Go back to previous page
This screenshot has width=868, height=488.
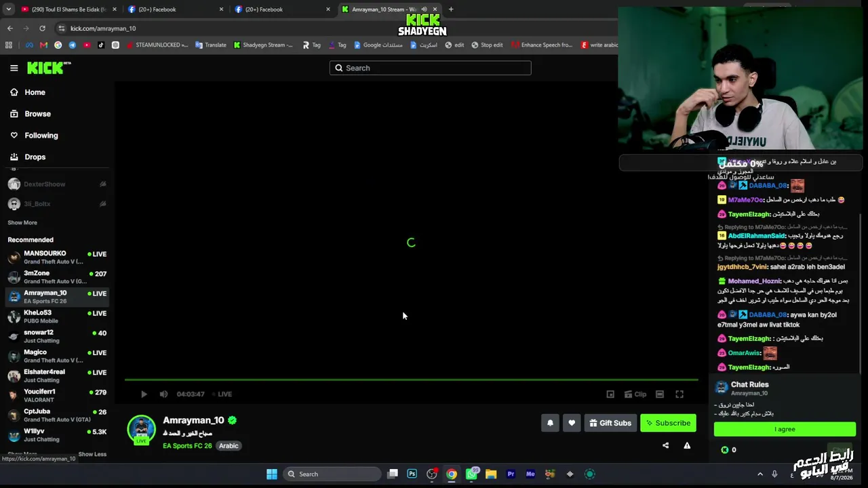(9, 28)
